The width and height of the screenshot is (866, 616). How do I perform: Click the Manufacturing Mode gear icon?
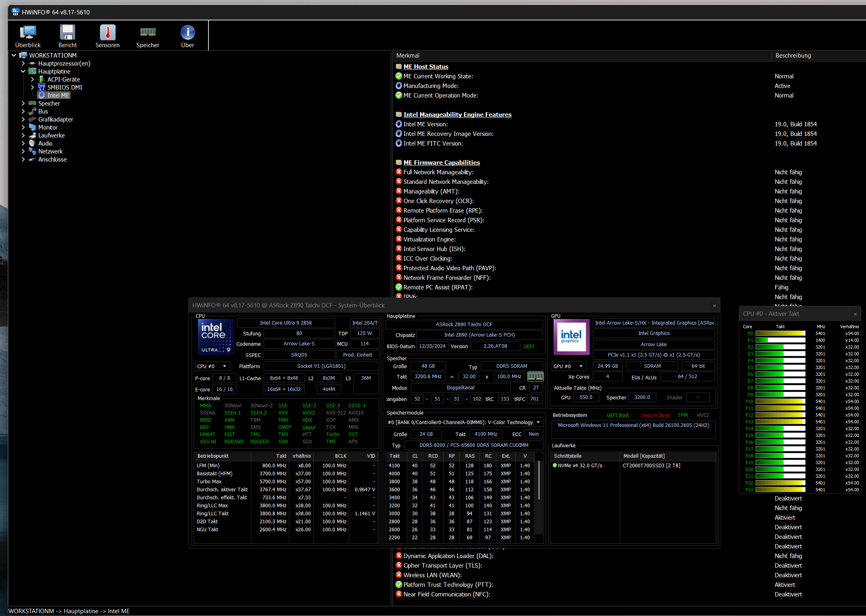pos(399,86)
